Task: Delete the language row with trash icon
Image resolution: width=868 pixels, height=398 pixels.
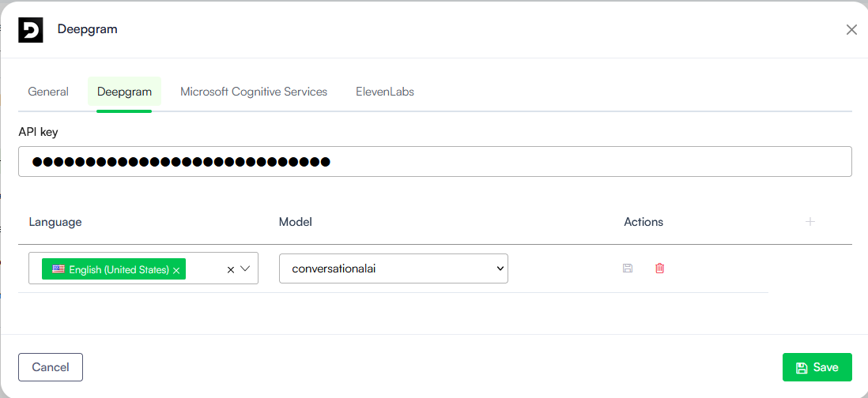Action: [x=659, y=268]
